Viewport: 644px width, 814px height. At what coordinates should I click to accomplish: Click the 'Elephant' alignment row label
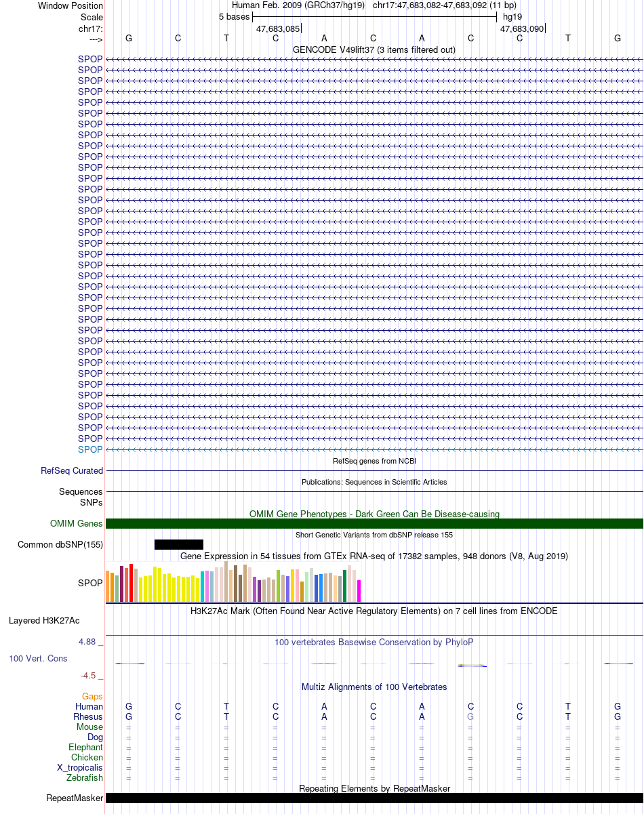click(86, 747)
